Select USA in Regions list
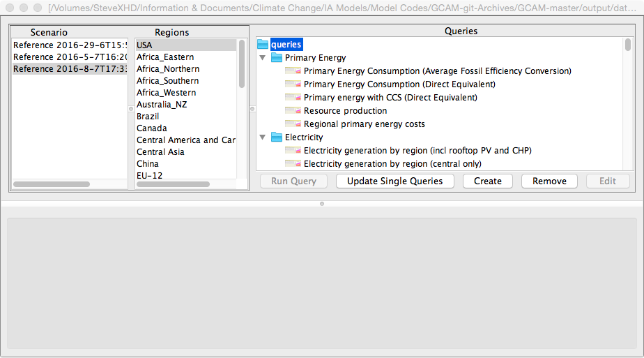The image size is (644, 358). pos(186,45)
